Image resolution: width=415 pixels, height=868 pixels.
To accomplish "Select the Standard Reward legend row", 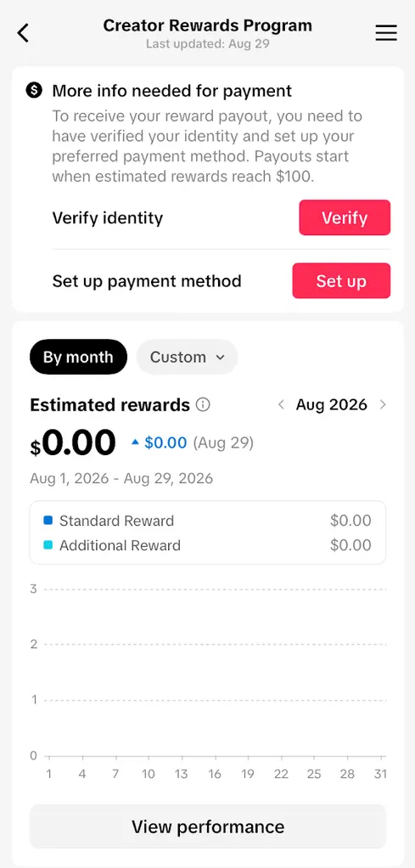I will pyautogui.click(x=207, y=521).
